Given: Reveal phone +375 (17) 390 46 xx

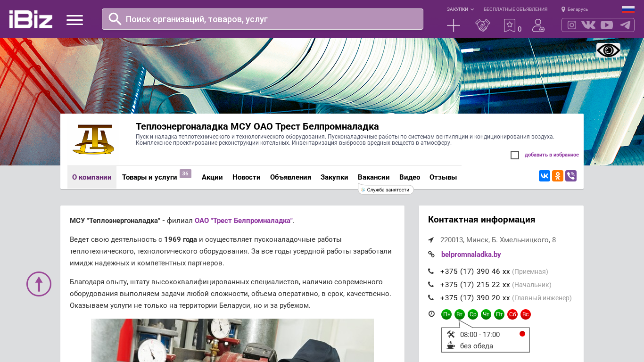Looking at the screenshot, I should pyautogui.click(x=475, y=271).
